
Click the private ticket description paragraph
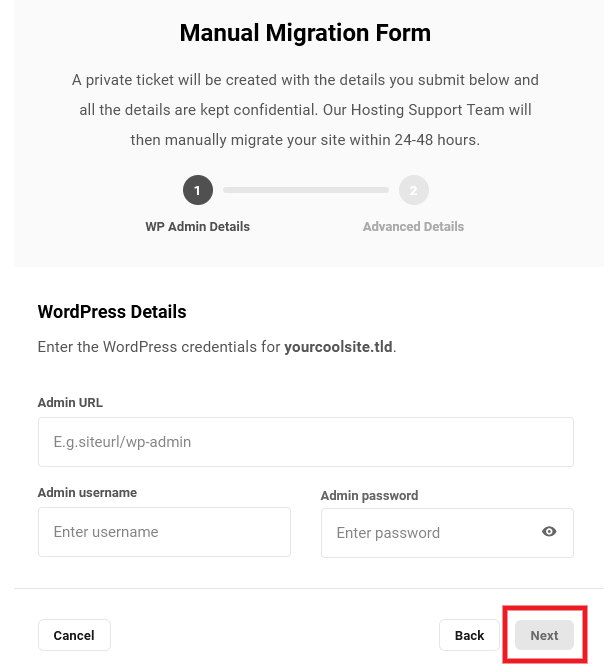305,110
